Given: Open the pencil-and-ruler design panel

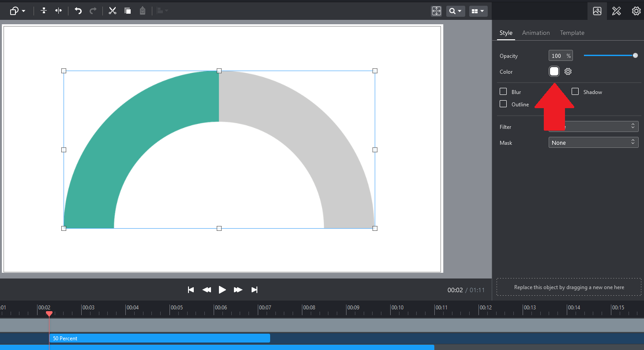Looking at the screenshot, I should [617, 11].
